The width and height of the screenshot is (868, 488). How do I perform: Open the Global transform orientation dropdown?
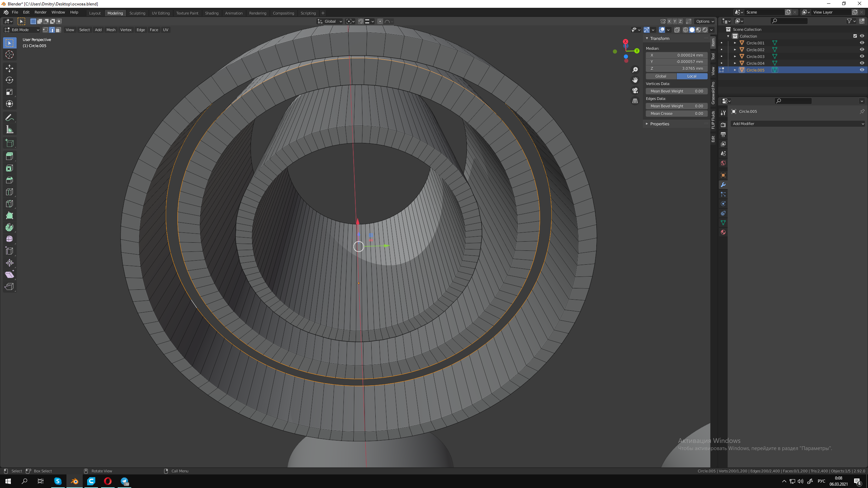pos(330,21)
